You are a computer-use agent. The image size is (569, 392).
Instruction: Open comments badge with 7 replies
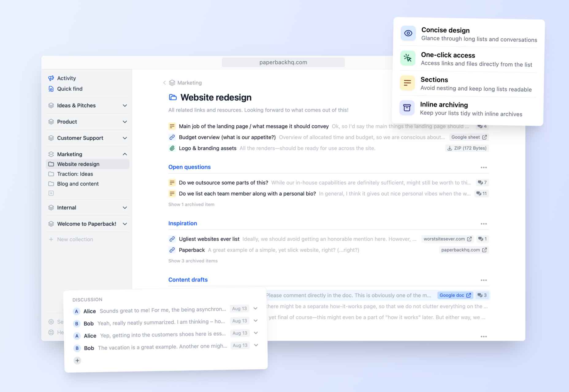click(482, 183)
